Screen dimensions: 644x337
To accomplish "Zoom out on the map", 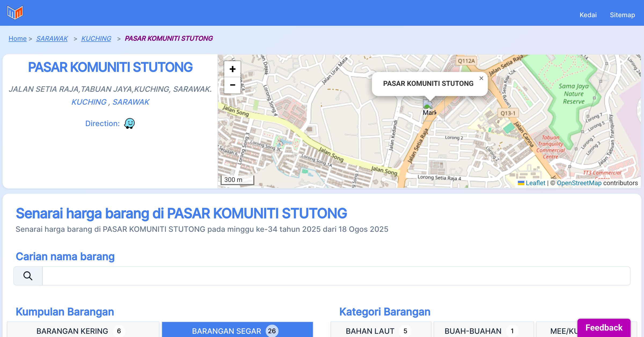I will (232, 85).
